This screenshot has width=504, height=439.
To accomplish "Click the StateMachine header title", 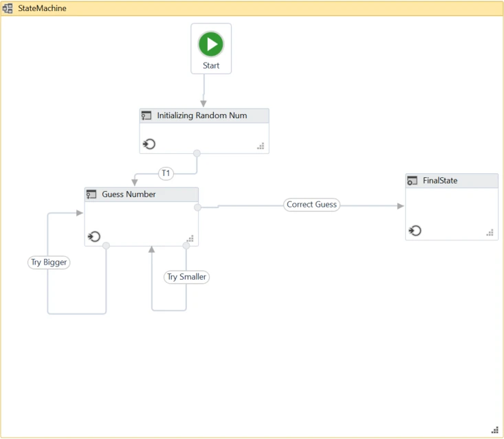I will tap(42, 8).
